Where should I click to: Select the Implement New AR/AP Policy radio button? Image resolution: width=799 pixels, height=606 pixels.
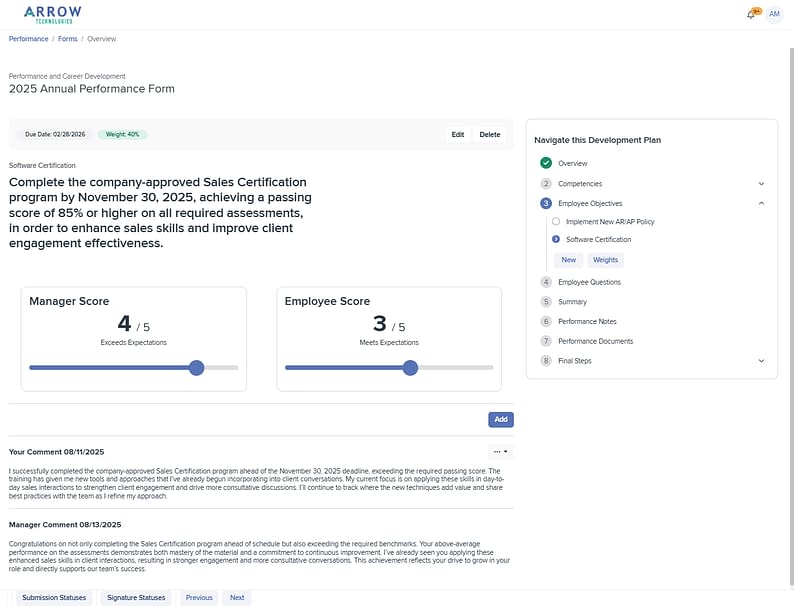pyautogui.click(x=556, y=222)
